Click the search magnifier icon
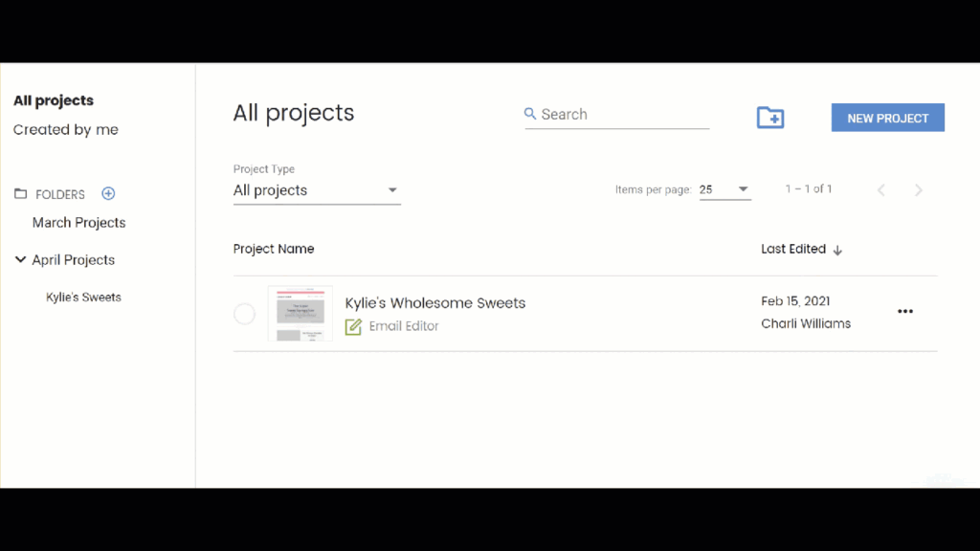 530,114
